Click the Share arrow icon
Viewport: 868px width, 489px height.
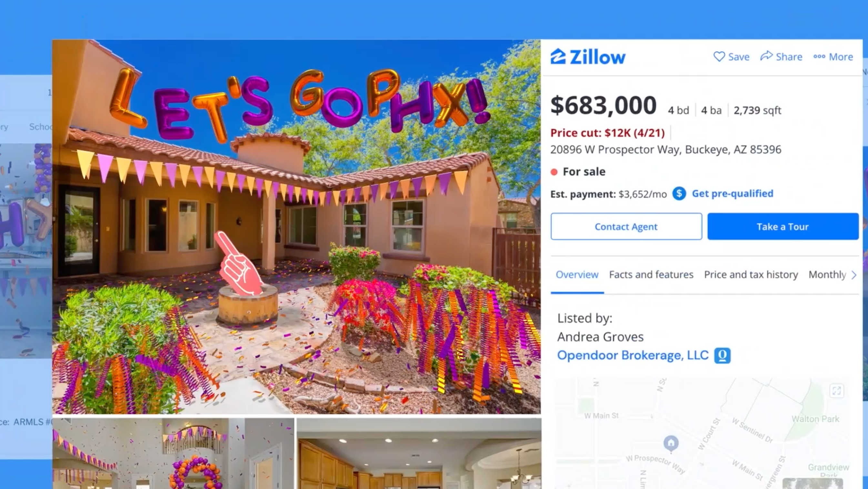tap(766, 56)
